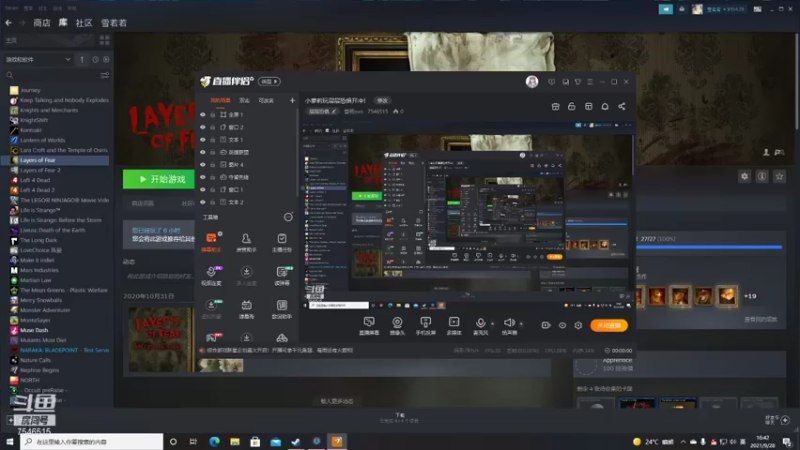The image size is (800, 450).
Task: Add a 多媒体 multimedia source
Action: pos(454,325)
